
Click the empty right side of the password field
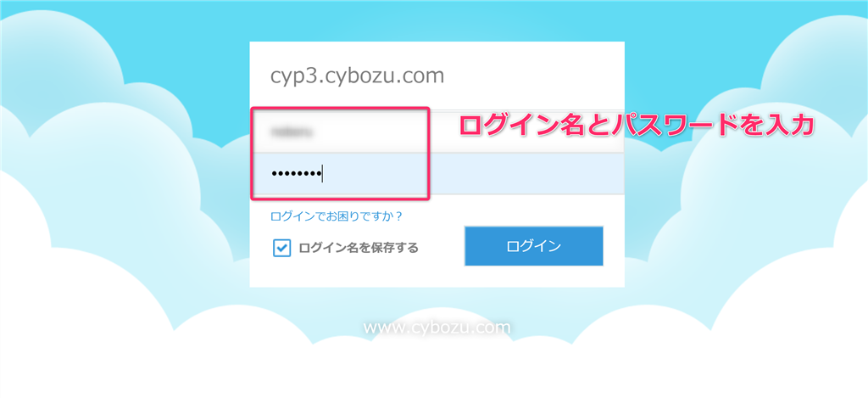click(x=526, y=173)
